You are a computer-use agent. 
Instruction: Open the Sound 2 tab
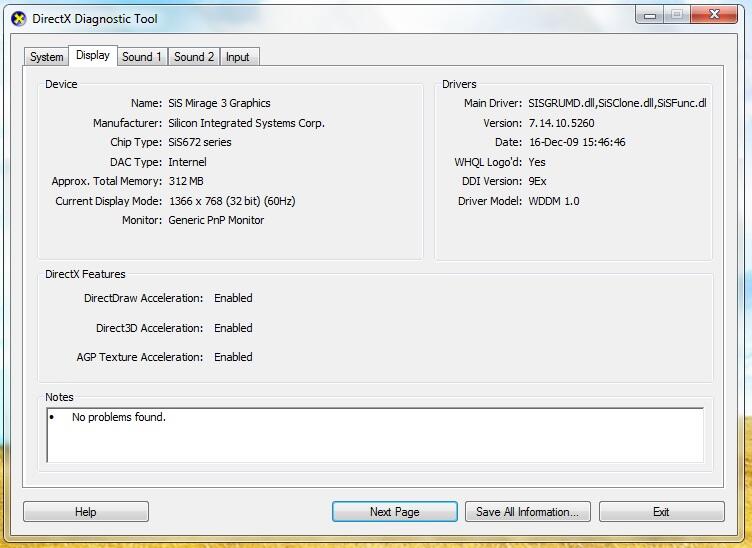194,57
